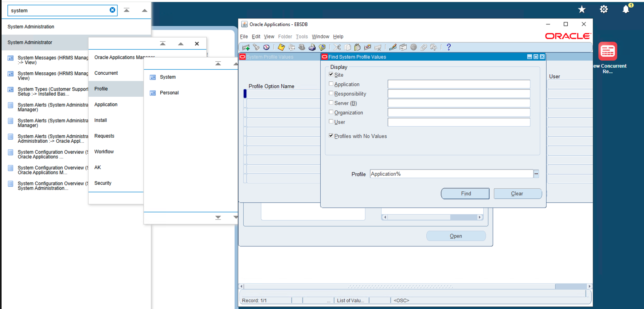Click the Save diskette icon in toolbar
Viewport: 644px width, 309px height.
[281, 48]
